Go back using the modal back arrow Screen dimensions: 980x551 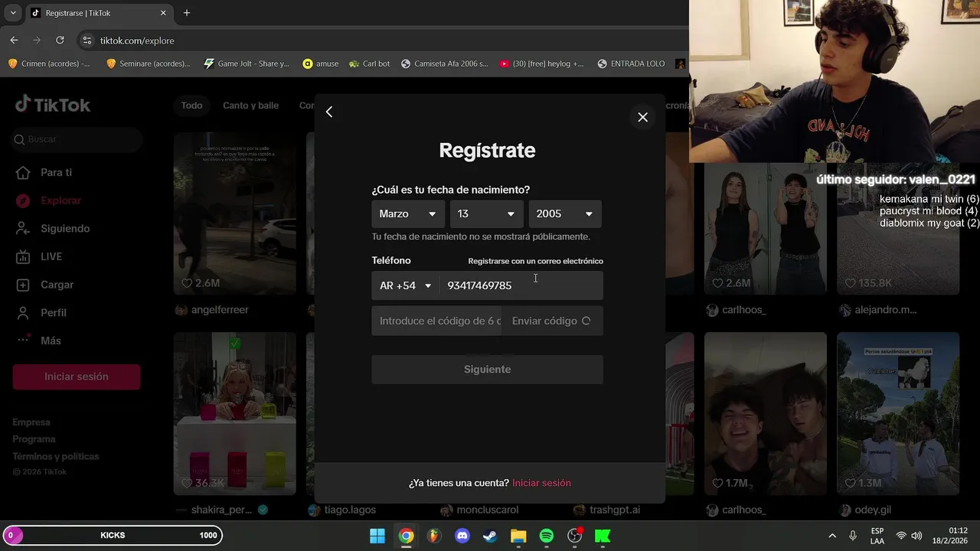(329, 112)
